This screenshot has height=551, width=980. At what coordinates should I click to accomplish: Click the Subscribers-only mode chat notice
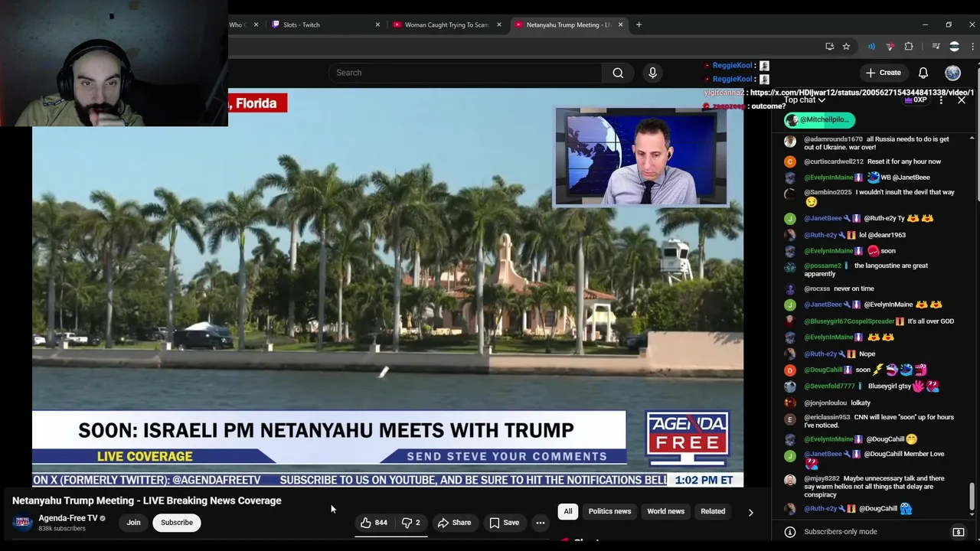point(841,532)
